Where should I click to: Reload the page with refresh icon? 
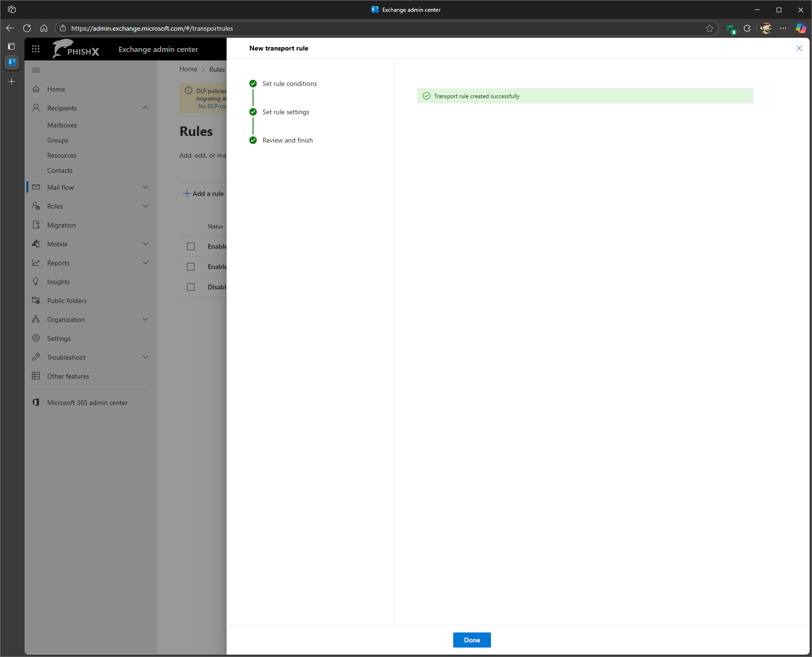pyautogui.click(x=27, y=28)
